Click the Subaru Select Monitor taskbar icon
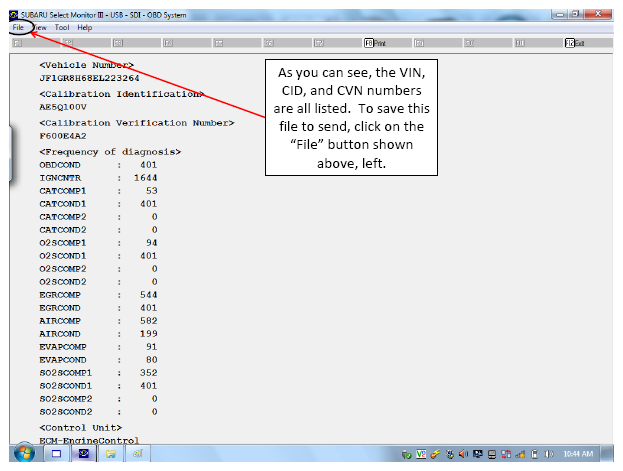This screenshot has width=623, height=471. click(84, 454)
